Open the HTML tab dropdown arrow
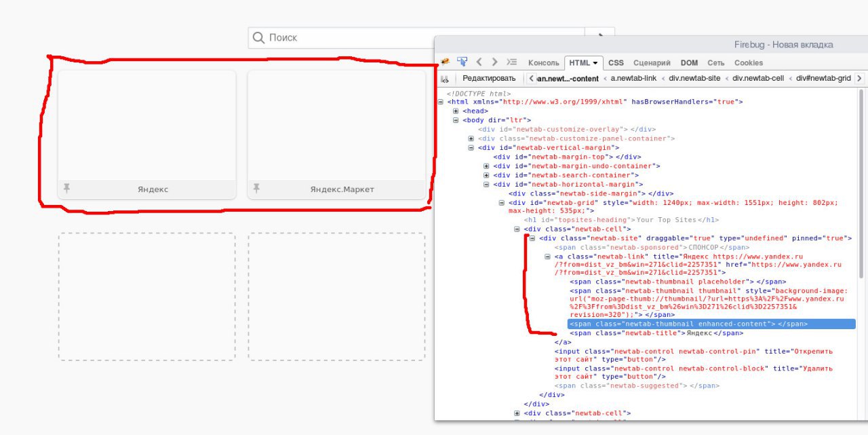868x435 pixels. coord(595,62)
